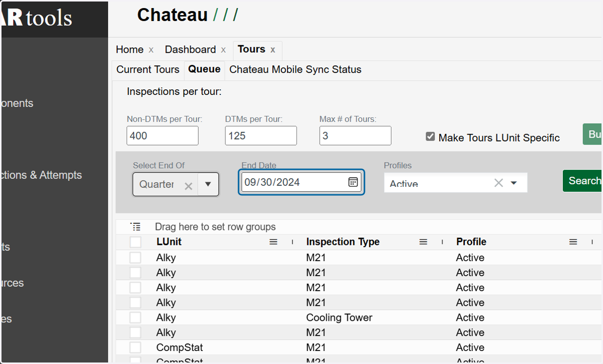Click the DTMs per Tour field

click(x=261, y=136)
